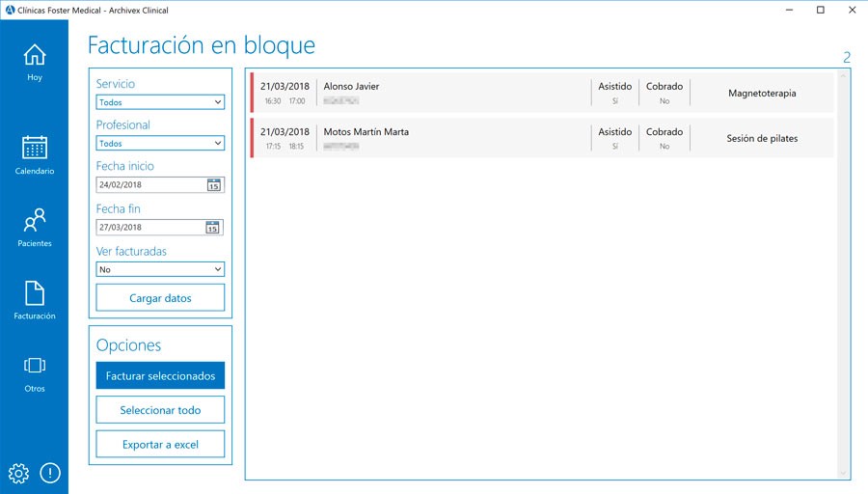868x494 pixels.
Task: Expand the Servicio dropdown
Action: pos(160,102)
